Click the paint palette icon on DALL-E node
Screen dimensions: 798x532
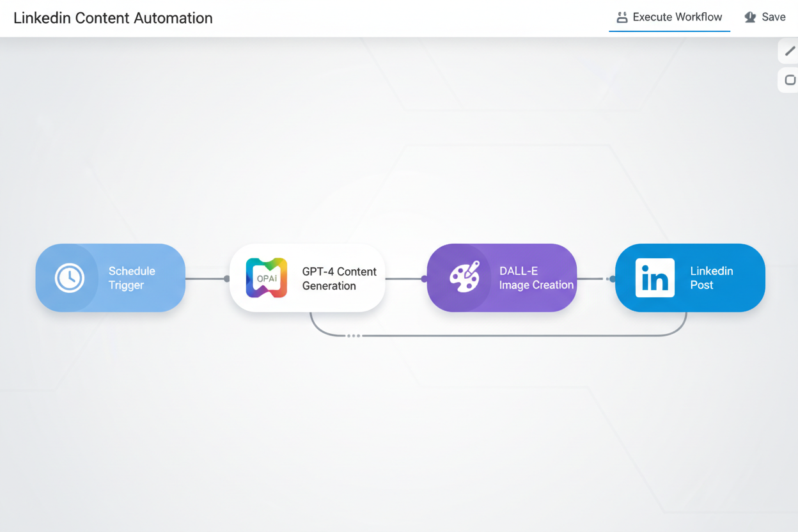465,278
